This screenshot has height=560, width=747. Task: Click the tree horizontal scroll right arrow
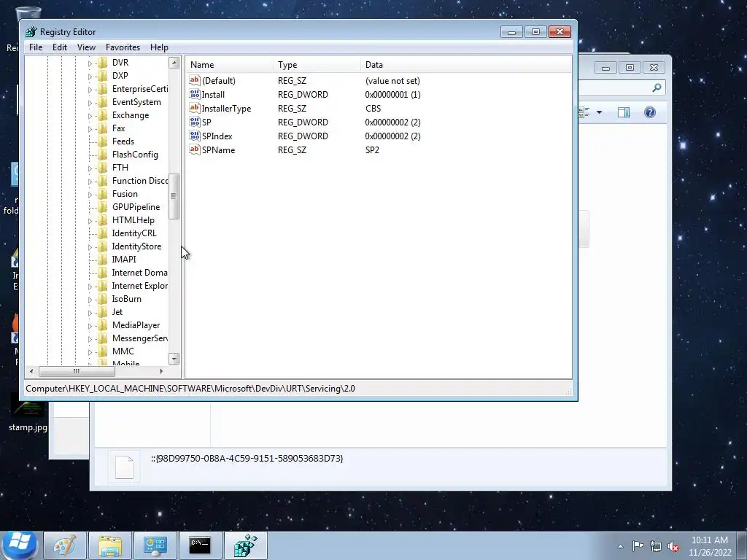[x=161, y=371]
